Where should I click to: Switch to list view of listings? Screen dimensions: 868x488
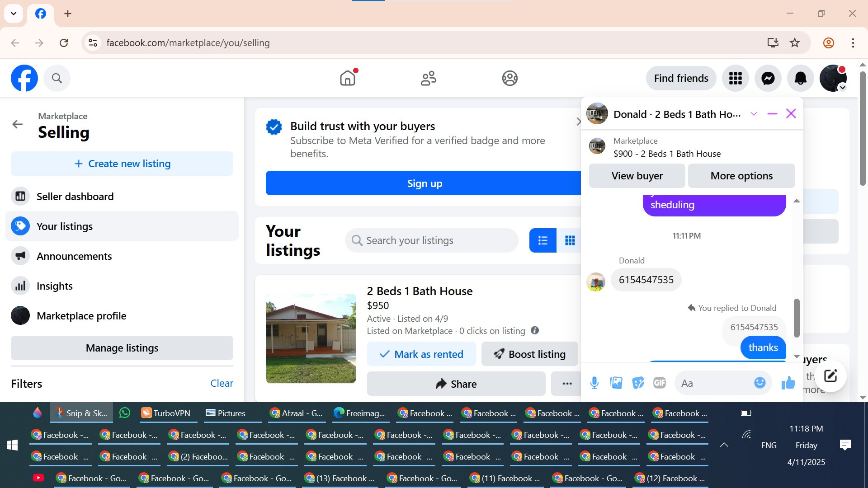(x=543, y=240)
